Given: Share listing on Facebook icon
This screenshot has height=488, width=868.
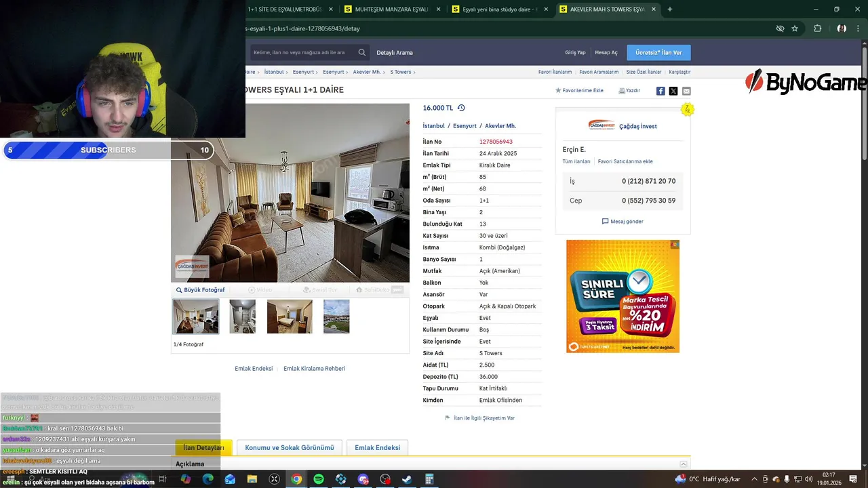Looking at the screenshot, I should 660,91.
